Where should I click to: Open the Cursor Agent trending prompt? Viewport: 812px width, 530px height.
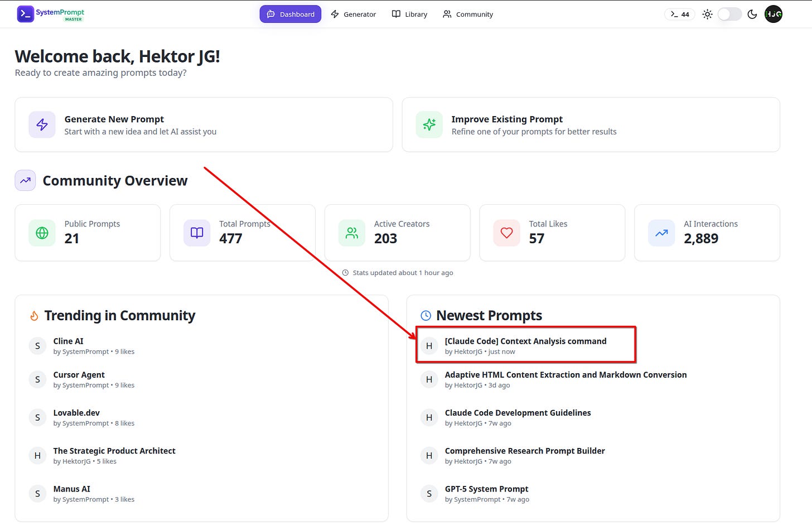pyautogui.click(x=201, y=379)
